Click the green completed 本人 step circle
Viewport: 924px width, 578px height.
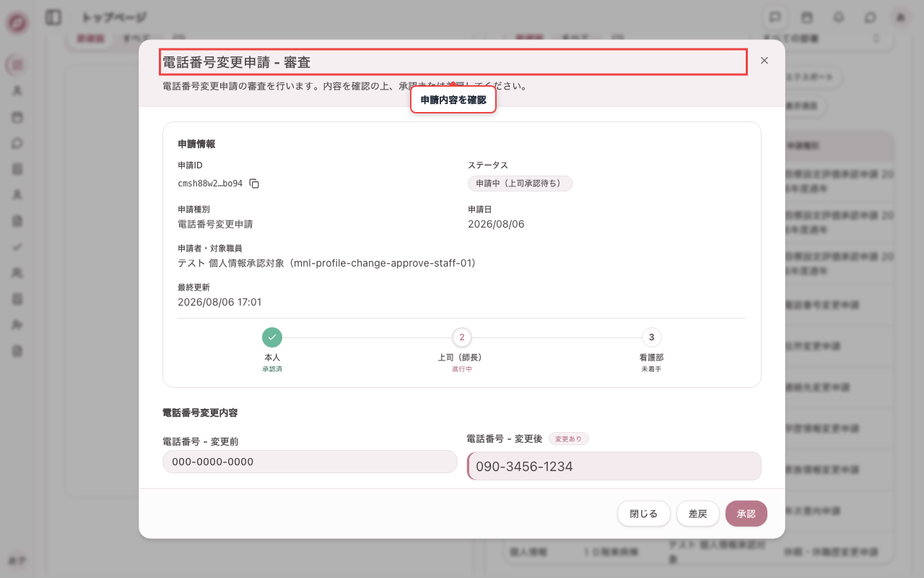[x=272, y=337]
